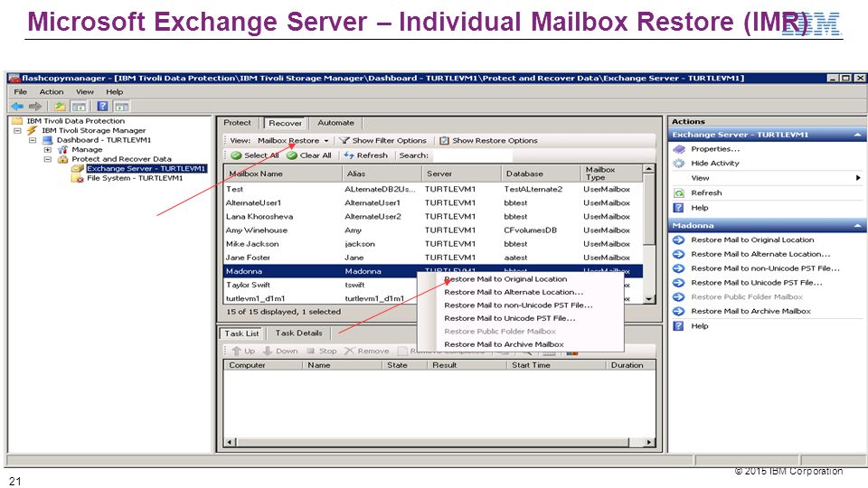Select the Amy Winehouse mailbox row
868x488 pixels.
tap(433, 230)
